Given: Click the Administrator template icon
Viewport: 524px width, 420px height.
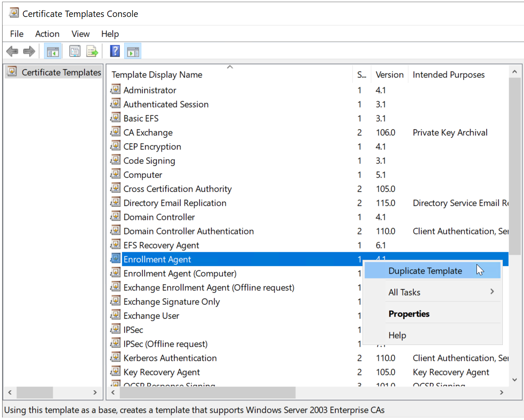Looking at the screenshot, I should (115, 89).
